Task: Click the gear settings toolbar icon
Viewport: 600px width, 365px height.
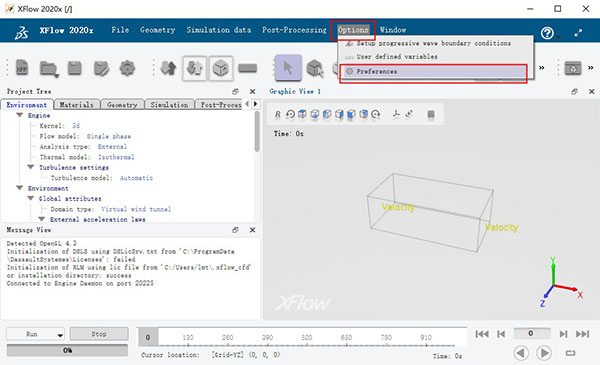Action: [x=127, y=68]
